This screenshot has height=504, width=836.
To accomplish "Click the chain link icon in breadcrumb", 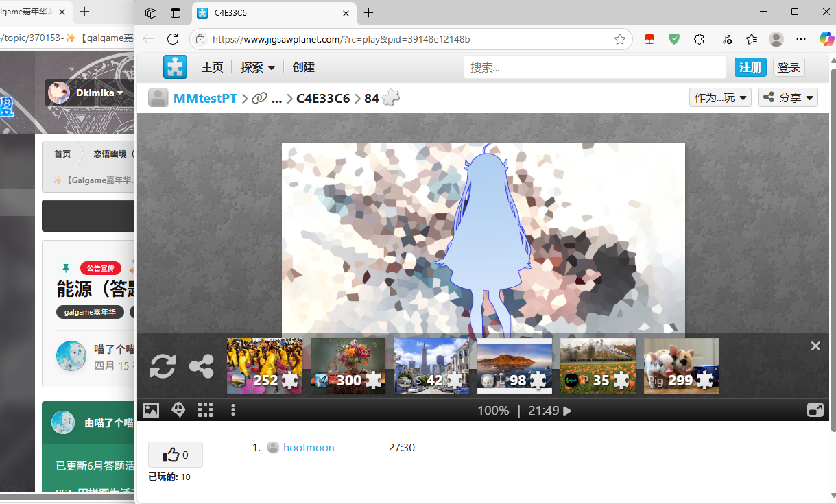I will 259,98.
